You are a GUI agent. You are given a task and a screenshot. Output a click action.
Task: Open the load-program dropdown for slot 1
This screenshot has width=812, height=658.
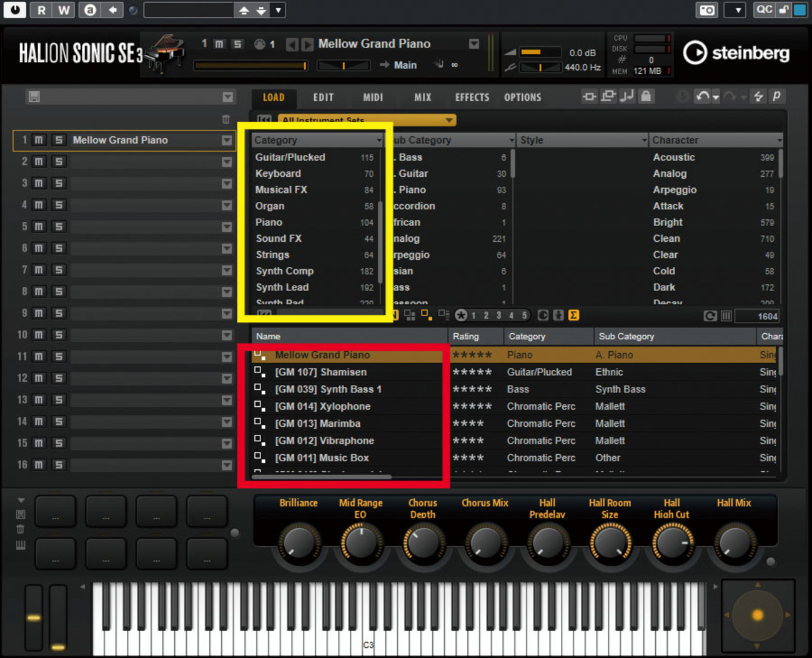[x=227, y=141]
